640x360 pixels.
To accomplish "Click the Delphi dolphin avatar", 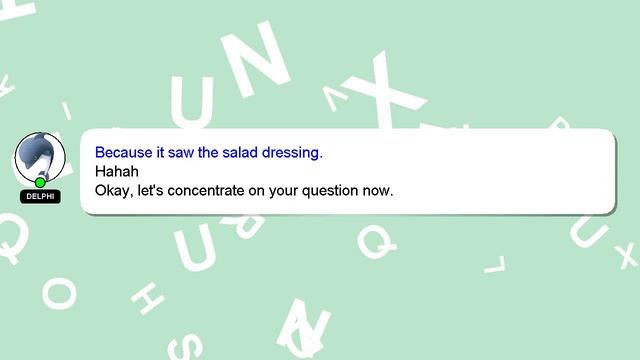I will (x=40, y=157).
